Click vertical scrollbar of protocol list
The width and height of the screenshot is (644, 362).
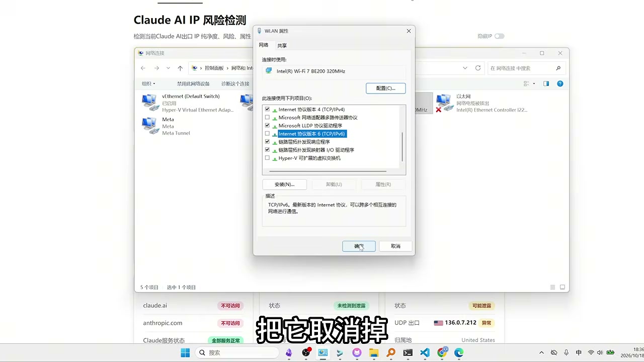point(403,146)
